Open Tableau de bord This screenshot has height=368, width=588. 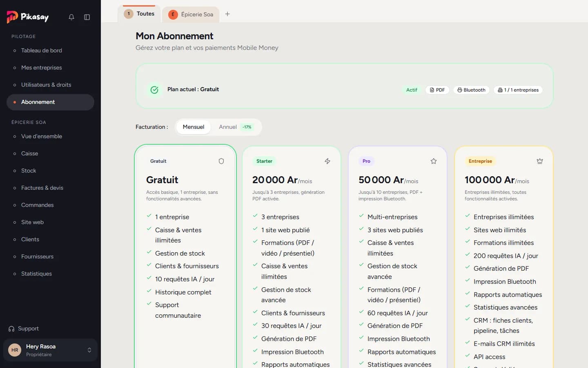click(x=50, y=51)
